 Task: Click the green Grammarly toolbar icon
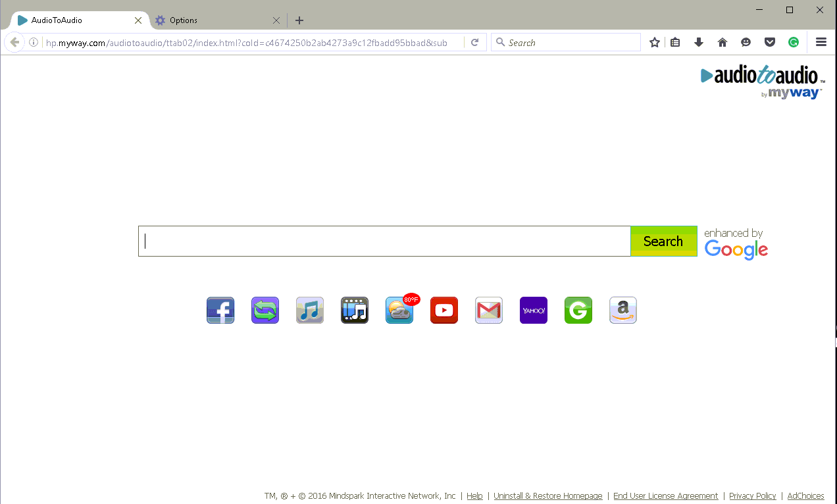click(x=794, y=43)
